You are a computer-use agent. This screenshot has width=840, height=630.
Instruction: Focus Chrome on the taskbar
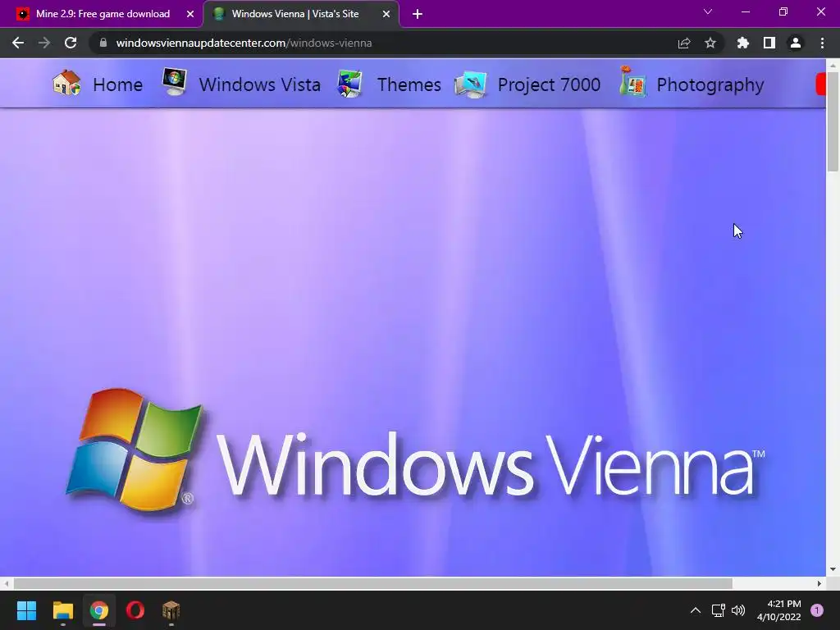[x=99, y=610]
